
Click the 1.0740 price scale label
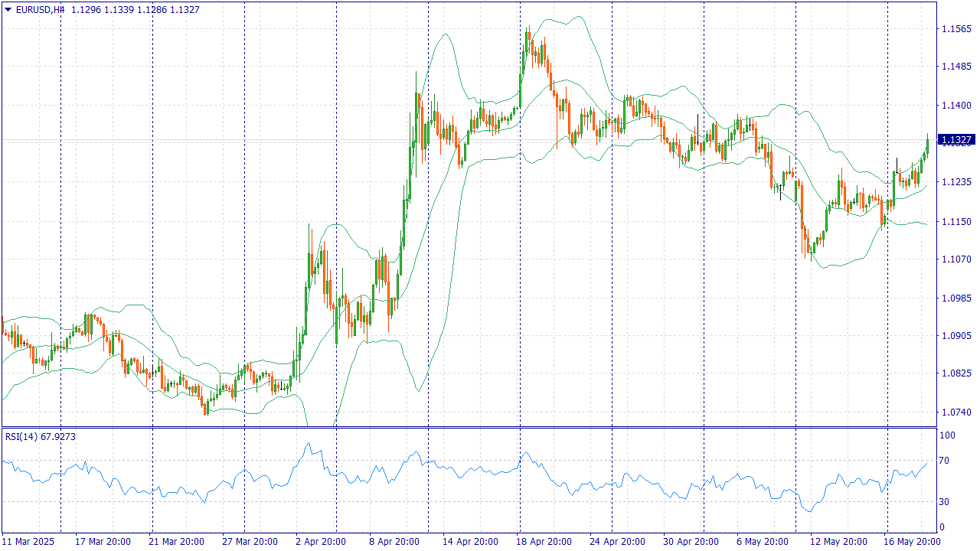(955, 412)
